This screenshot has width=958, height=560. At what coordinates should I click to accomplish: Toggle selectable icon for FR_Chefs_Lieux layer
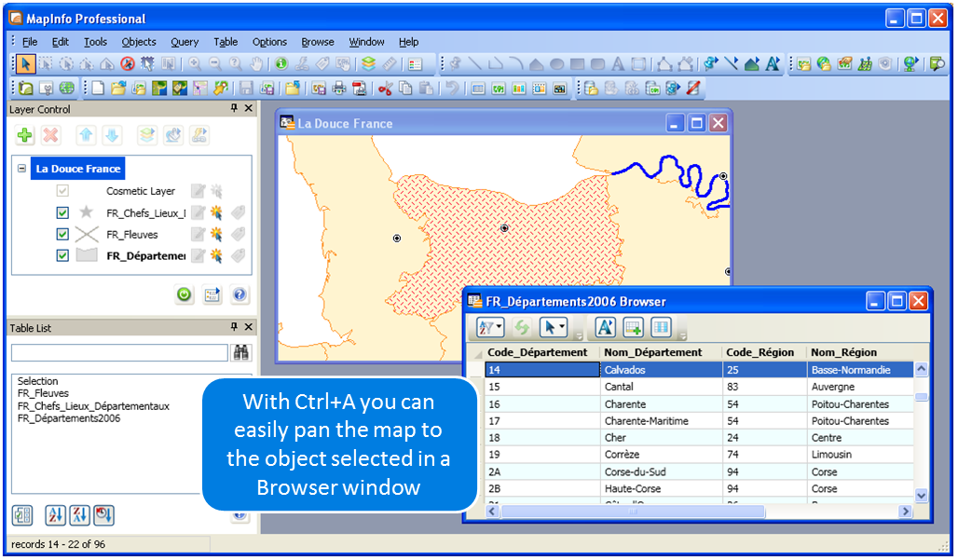(x=216, y=212)
